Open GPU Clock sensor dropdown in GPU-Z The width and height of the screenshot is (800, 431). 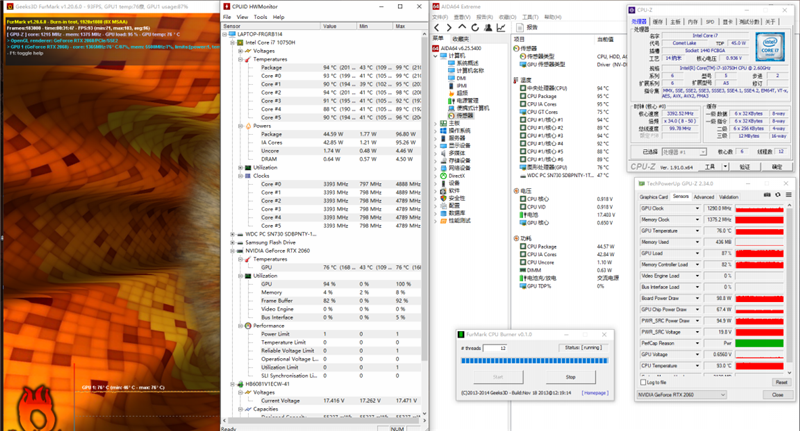pos(697,208)
